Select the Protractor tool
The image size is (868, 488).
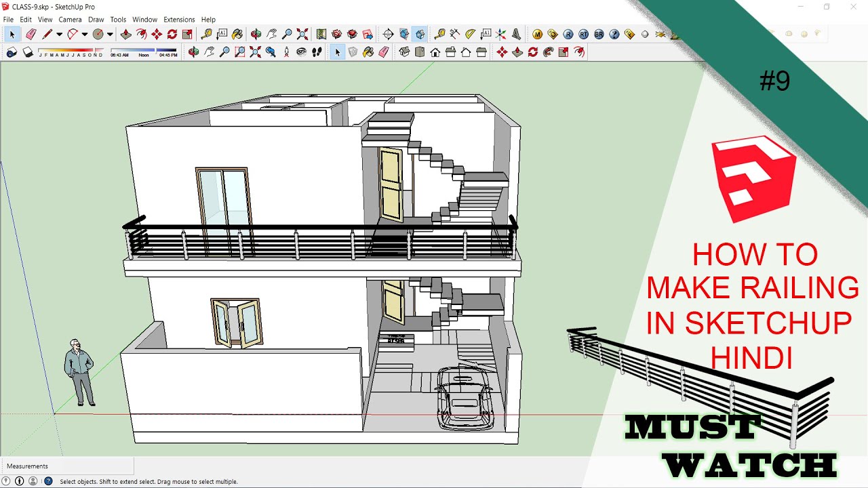pos(470,34)
